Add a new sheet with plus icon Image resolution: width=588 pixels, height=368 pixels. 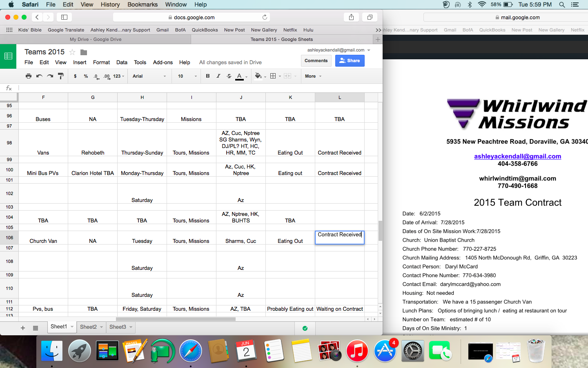[23, 328]
